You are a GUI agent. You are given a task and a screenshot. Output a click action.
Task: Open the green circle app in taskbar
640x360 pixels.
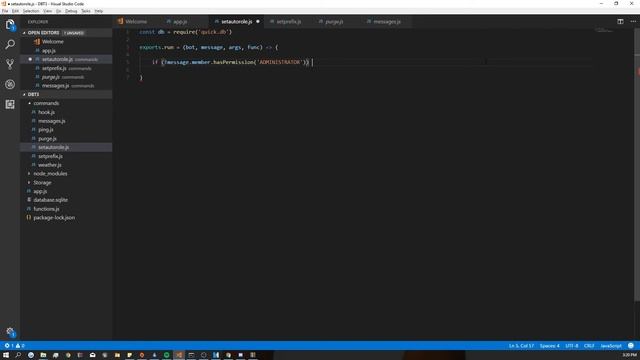pos(167,355)
